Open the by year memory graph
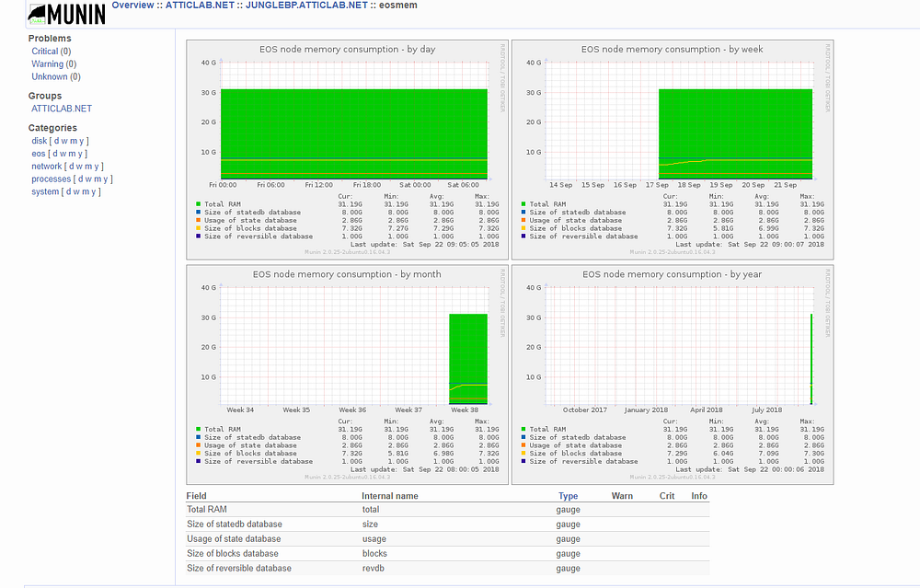The height and width of the screenshot is (588, 920). click(x=673, y=375)
